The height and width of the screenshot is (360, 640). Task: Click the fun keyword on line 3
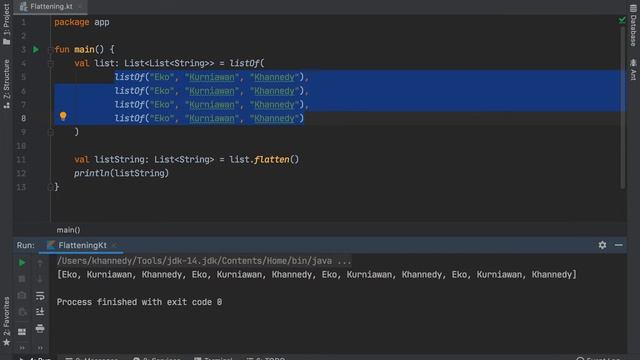pyautogui.click(x=62, y=49)
